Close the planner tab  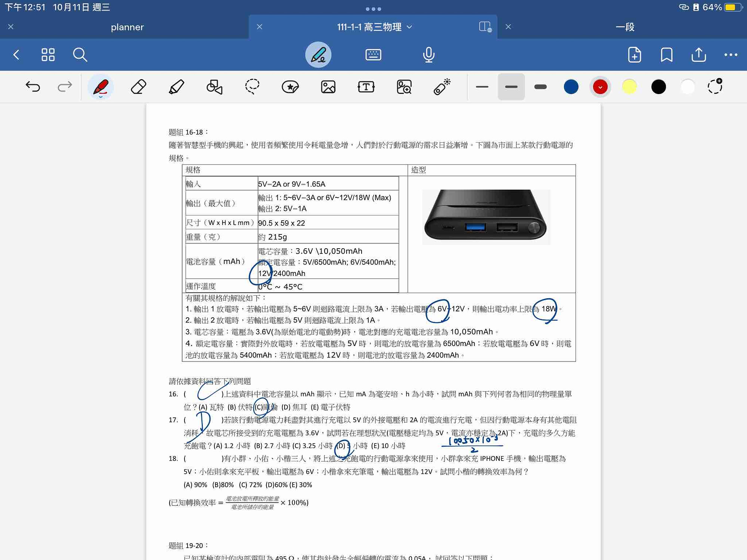click(11, 27)
